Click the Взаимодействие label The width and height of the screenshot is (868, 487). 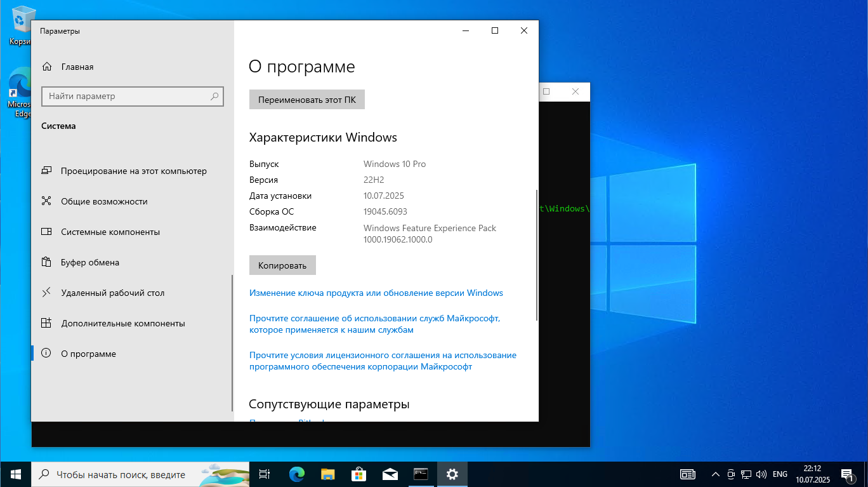283,227
